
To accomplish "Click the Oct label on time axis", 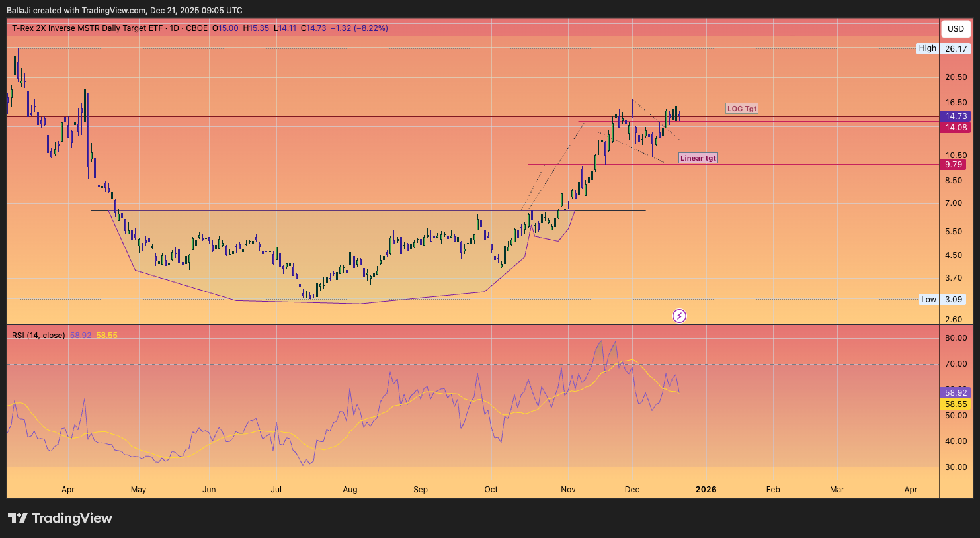I will click(x=491, y=490).
